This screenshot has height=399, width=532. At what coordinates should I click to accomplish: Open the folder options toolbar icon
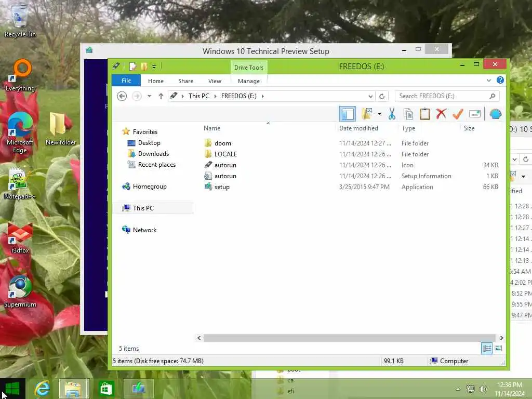click(367, 114)
